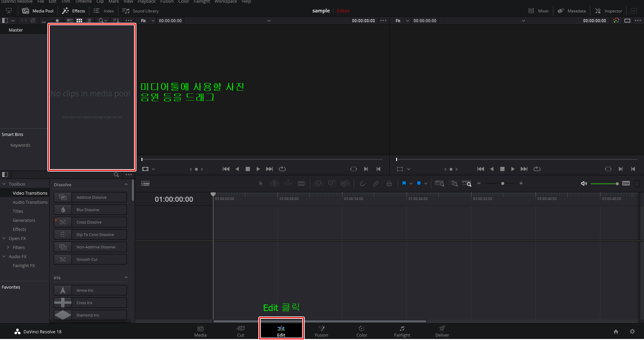The width and height of the screenshot is (644, 340).
Task: Open effects library three-dots options menu
Action: pos(129,175)
